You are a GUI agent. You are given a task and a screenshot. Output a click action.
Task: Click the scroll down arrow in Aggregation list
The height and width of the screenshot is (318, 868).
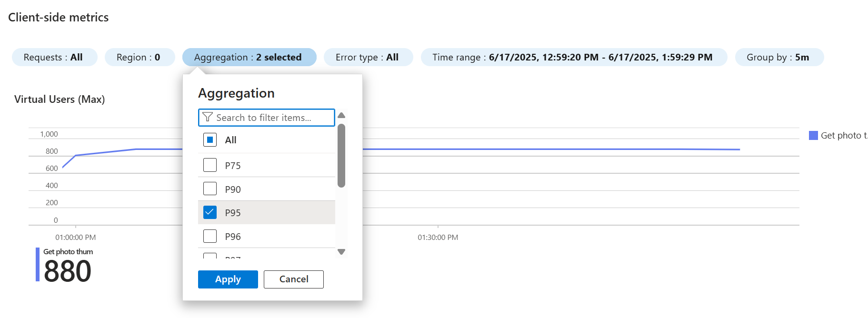(x=341, y=251)
